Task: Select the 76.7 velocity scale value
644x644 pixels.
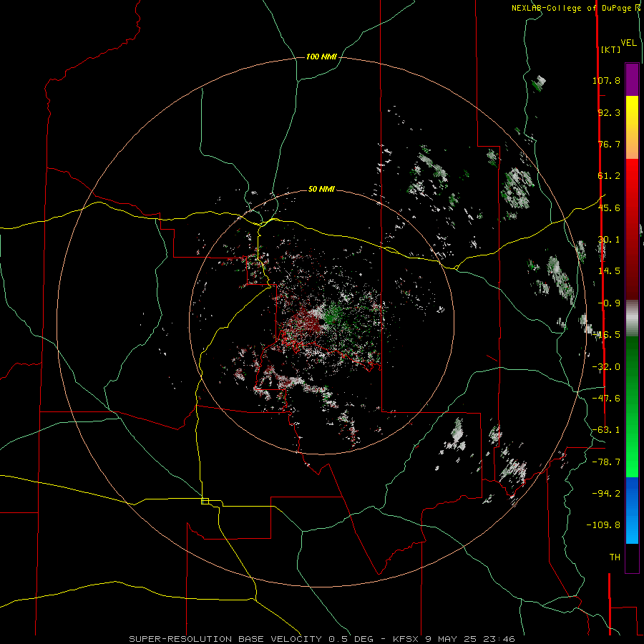Action: pyautogui.click(x=609, y=144)
